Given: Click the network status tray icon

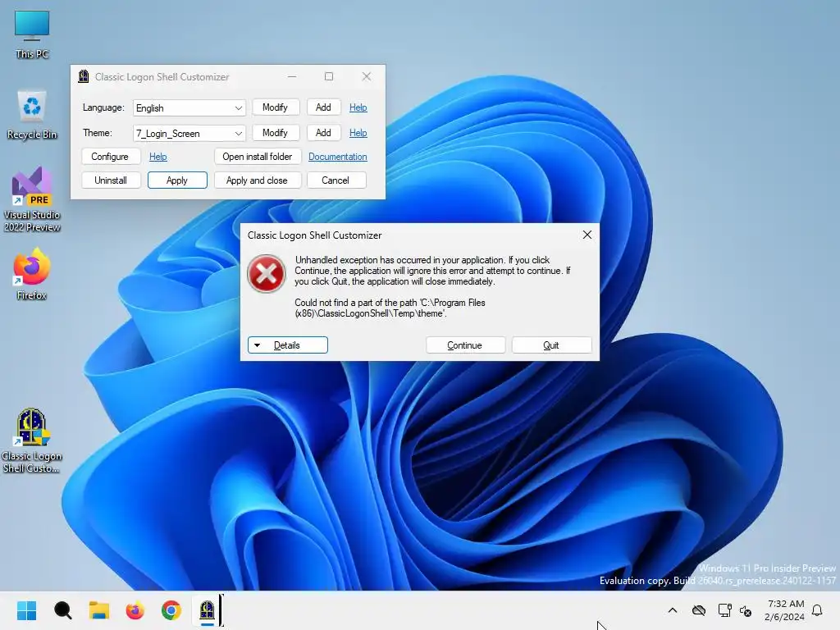Looking at the screenshot, I should 724,610.
